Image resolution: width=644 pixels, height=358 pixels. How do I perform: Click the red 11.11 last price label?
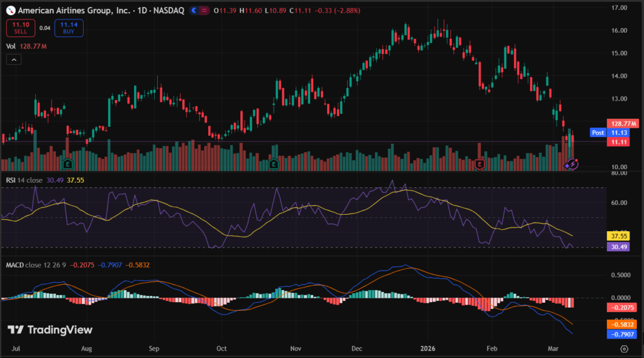[x=619, y=142]
